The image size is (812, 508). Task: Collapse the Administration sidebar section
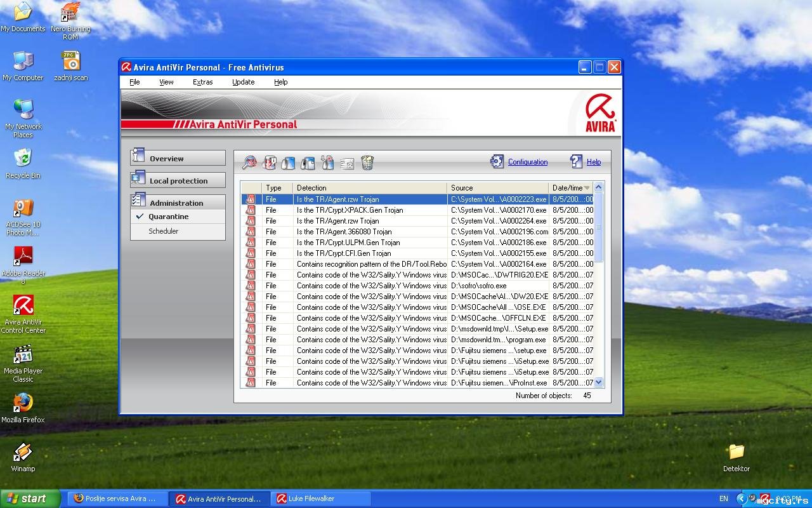(178, 203)
